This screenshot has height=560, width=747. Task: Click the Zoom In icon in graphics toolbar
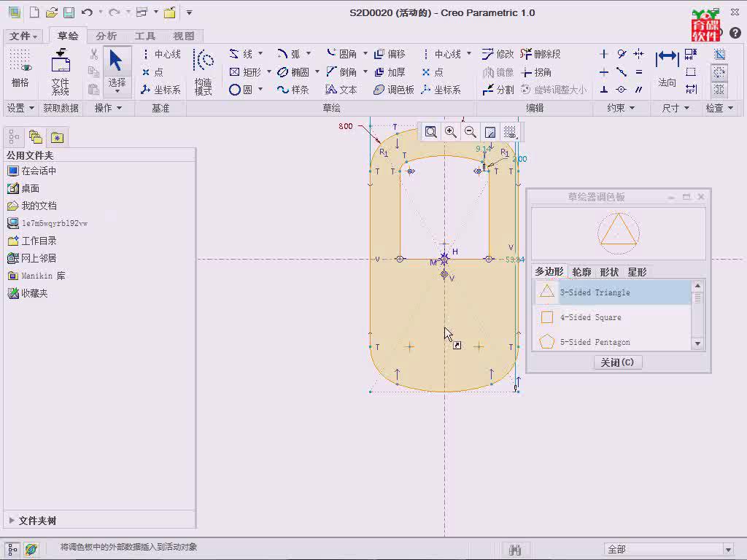450,132
